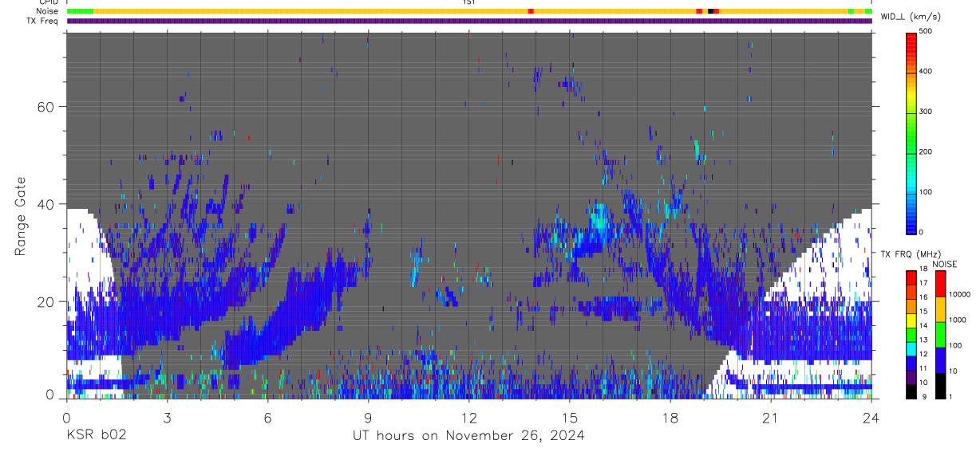Click the WID spectral width gradient color bar
This screenshot has height=452, width=980.
click(x=911, y=132)
